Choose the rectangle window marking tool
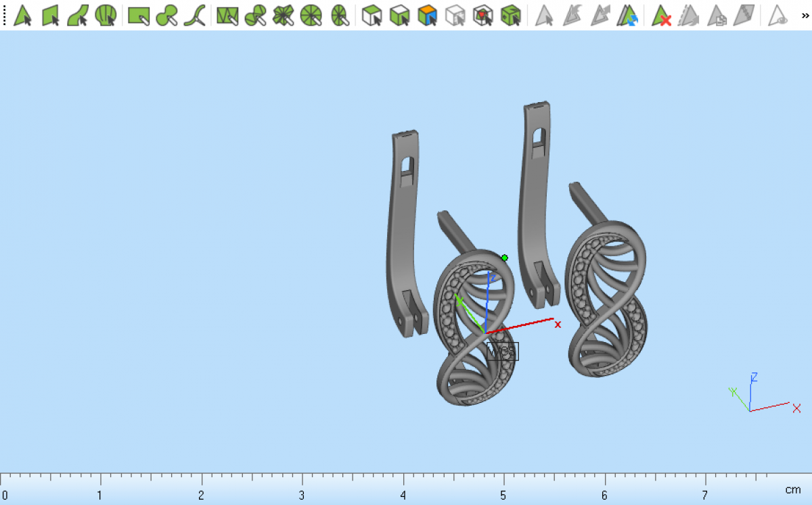 pos(139,15)
